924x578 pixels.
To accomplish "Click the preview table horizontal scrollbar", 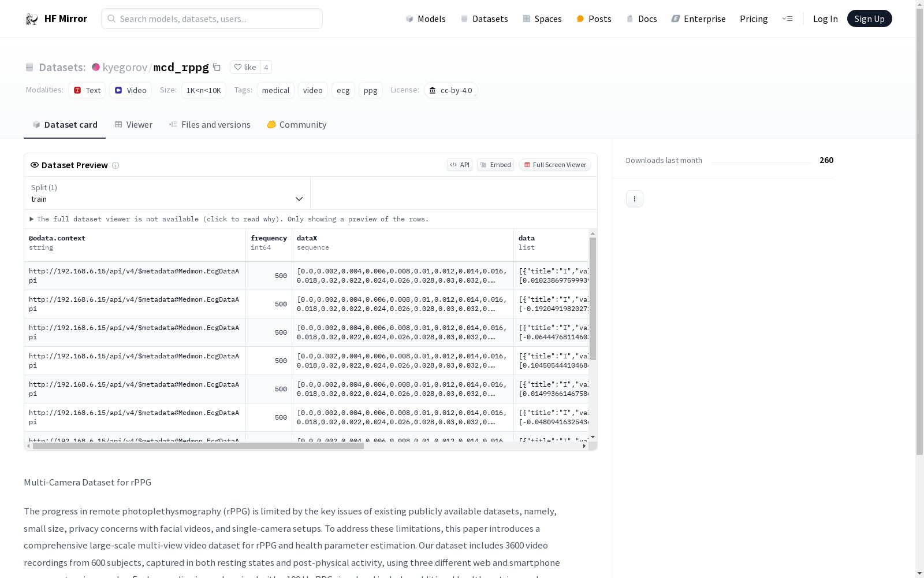I will pos(198,446).
